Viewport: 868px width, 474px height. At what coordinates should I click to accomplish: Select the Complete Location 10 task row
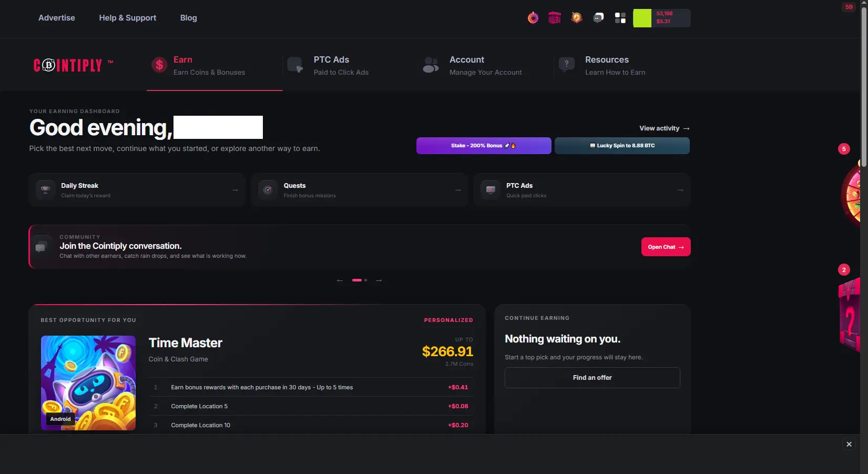311,425
